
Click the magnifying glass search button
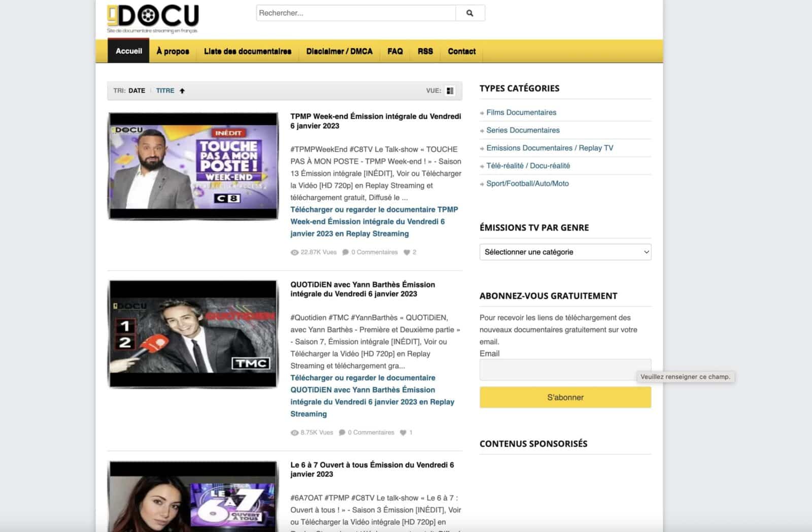469,13
